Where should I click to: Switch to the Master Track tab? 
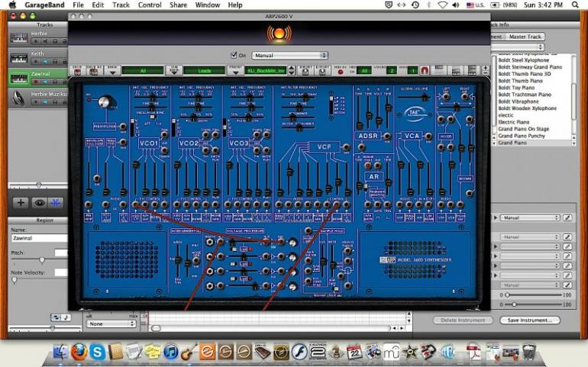click(525, 37)
